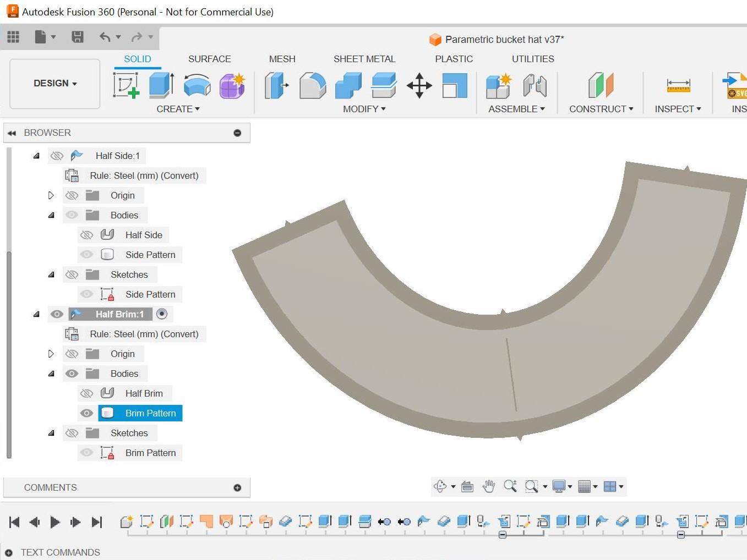Image resolution: width=747 pixels, height=560 pixels.
Task: Toggle visibility of the Half Brim body
Action: tap(86, 393)
